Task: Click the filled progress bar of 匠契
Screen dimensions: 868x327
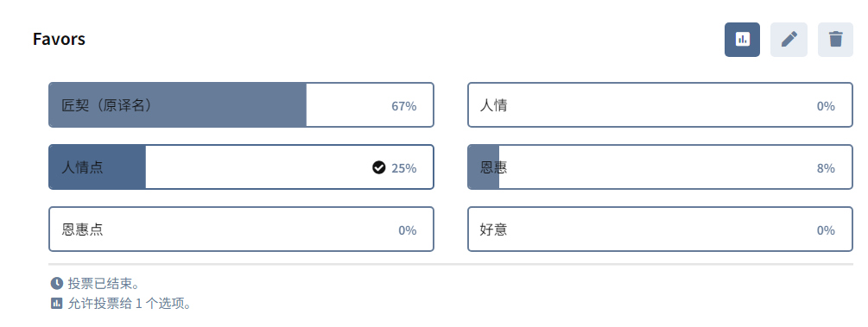Action: tap(178, 105)
